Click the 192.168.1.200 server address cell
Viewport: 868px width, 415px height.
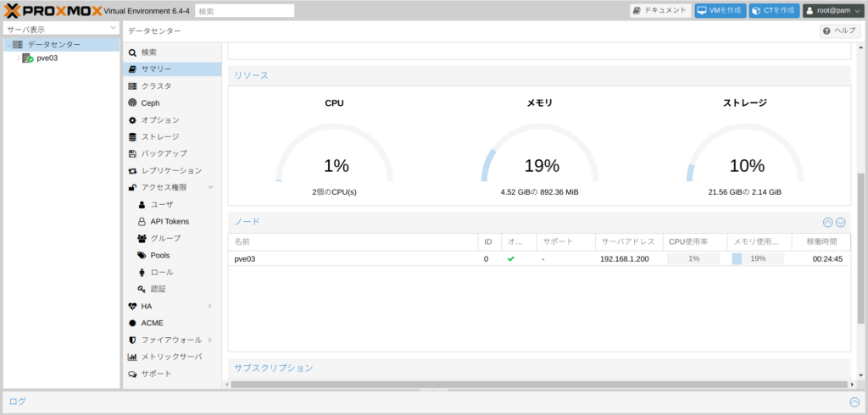(x=628, y=258)
